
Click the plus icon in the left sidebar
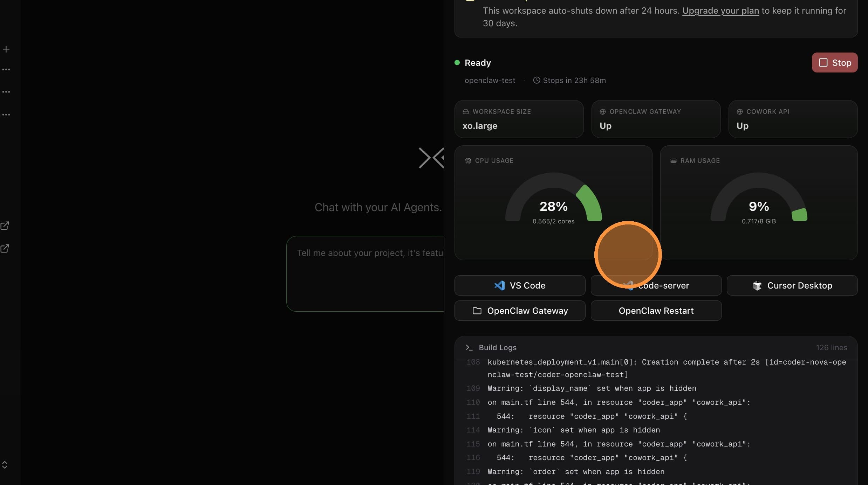tap(6, 49)
